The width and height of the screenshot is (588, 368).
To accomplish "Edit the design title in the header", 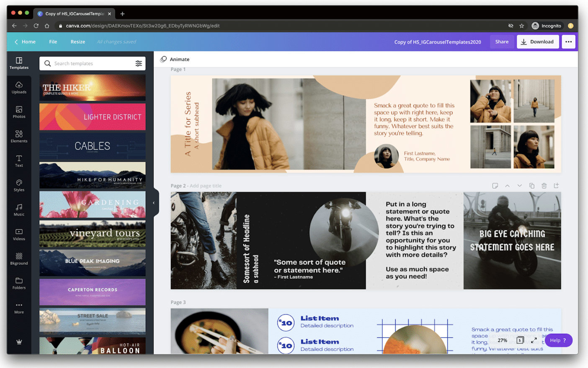I will coord(438,42).
